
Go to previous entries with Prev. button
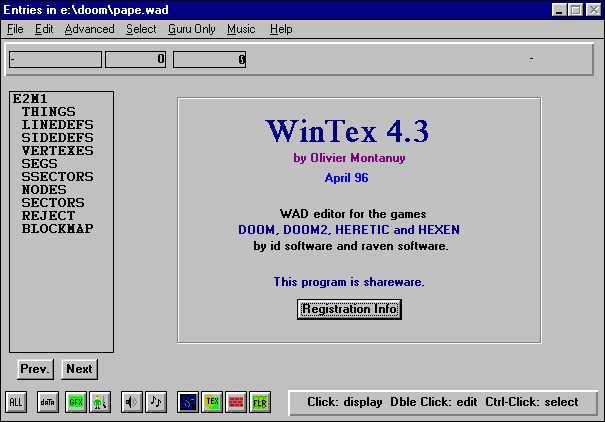click(35, 369)
